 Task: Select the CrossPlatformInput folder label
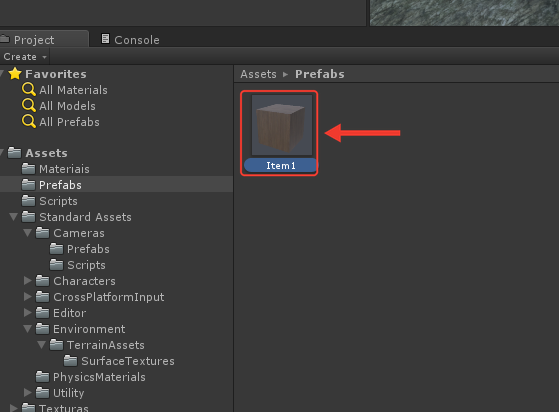(x=109, y=297)
